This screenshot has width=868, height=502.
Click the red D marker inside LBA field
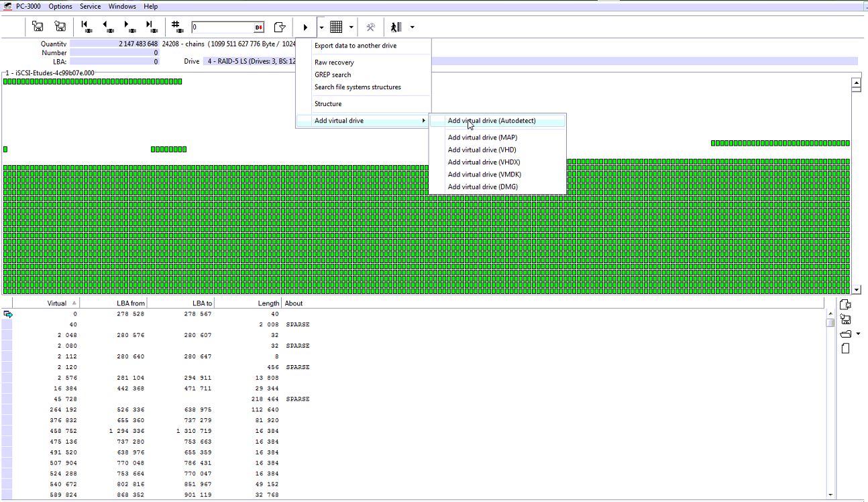coord(260,28)
